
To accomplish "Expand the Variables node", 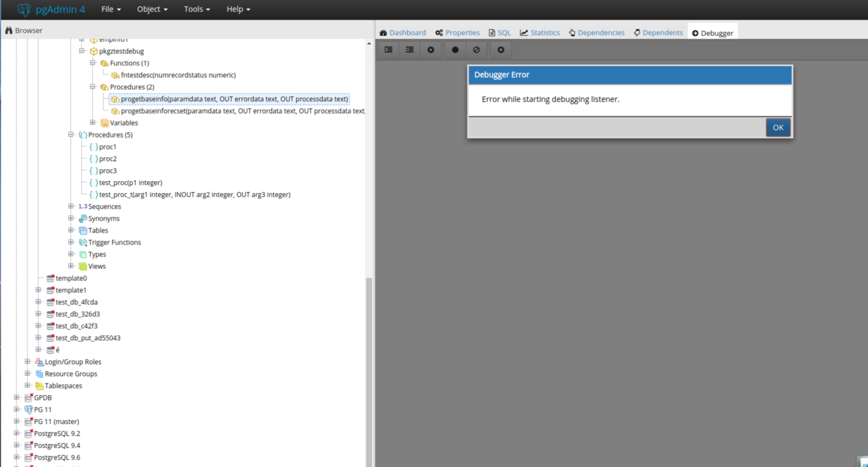I will (x=93, y=123).
